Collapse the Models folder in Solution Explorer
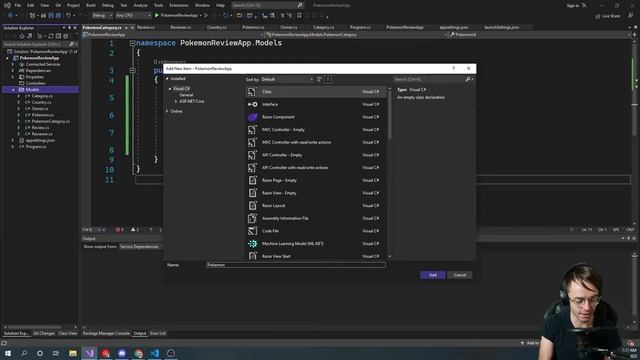Viewport: 640px width, 360px height. 13,89
